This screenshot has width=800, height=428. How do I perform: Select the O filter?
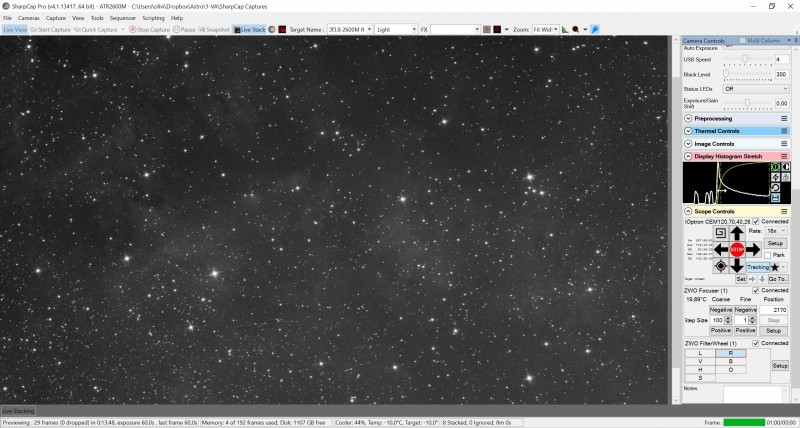pos(731,369)
